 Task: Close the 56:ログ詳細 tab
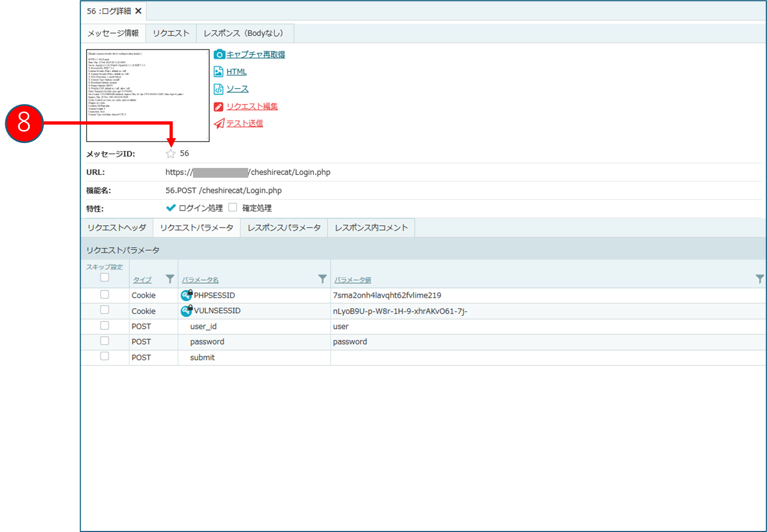[x=138, y=11]
